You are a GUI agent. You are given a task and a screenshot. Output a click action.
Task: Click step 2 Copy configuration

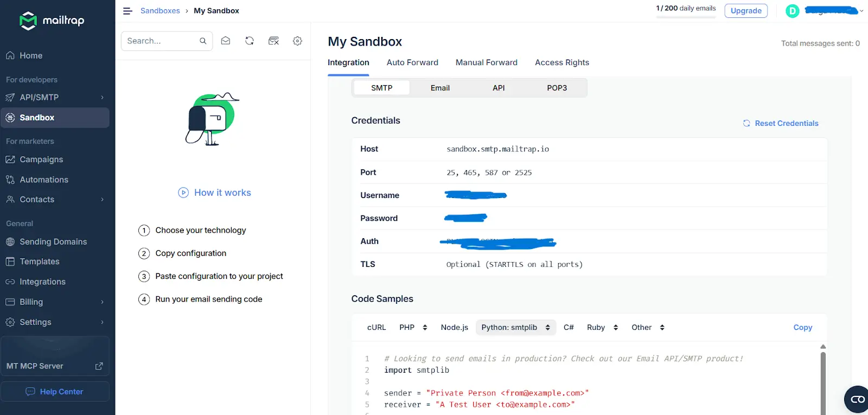point(182,253)
